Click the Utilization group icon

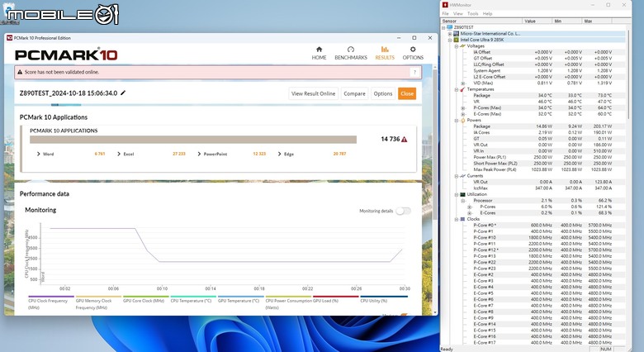[462, 194]
